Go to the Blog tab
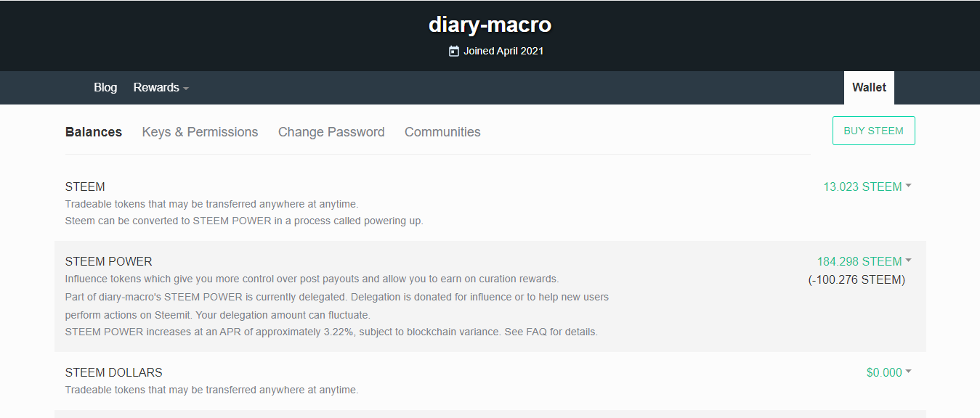The height and width of the screenshot is (418, 980). (105, 87)
